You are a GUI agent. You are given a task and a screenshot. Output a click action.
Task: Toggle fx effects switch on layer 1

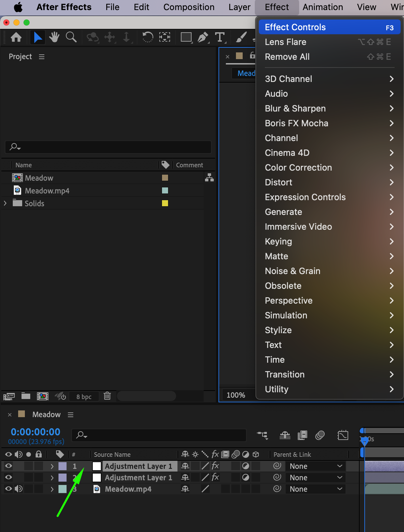[x=215, y=466]
